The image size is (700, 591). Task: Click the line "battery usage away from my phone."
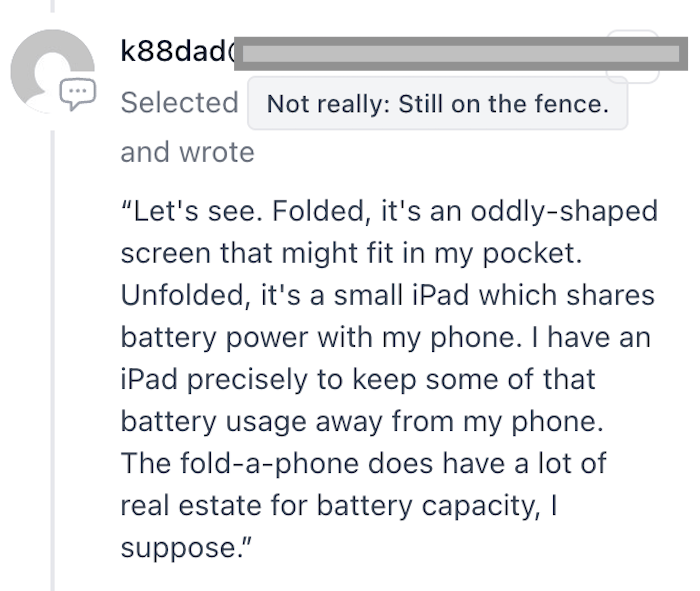[362, 421]
